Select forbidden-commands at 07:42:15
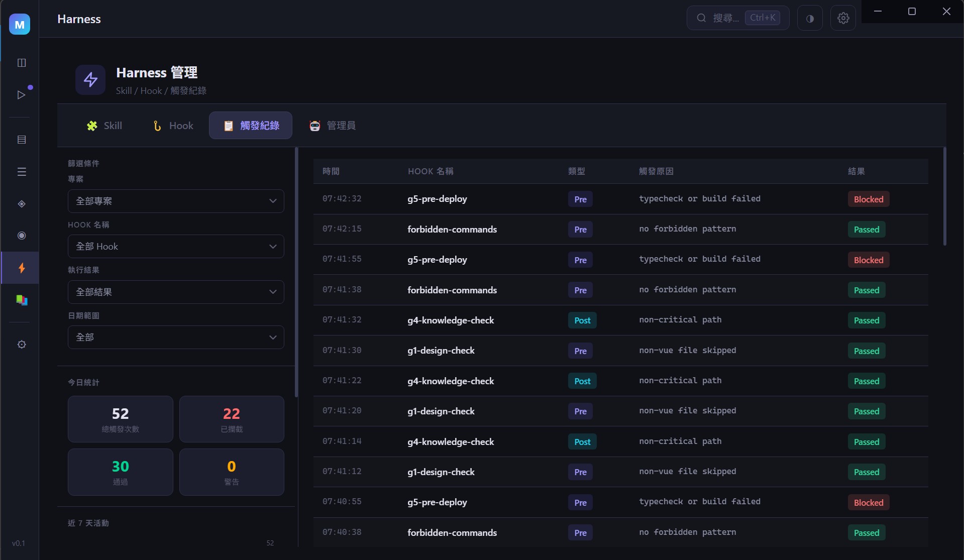This screenshot has width=964, height=560. coord(452,230)
